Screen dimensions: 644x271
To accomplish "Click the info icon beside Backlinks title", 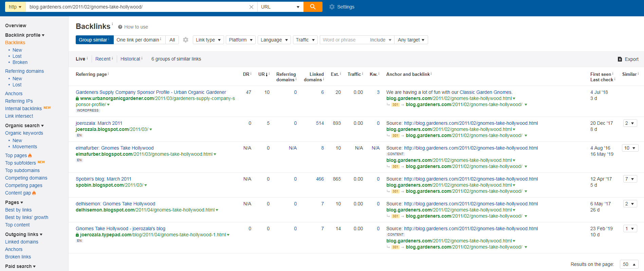I will tap(112, 24).
